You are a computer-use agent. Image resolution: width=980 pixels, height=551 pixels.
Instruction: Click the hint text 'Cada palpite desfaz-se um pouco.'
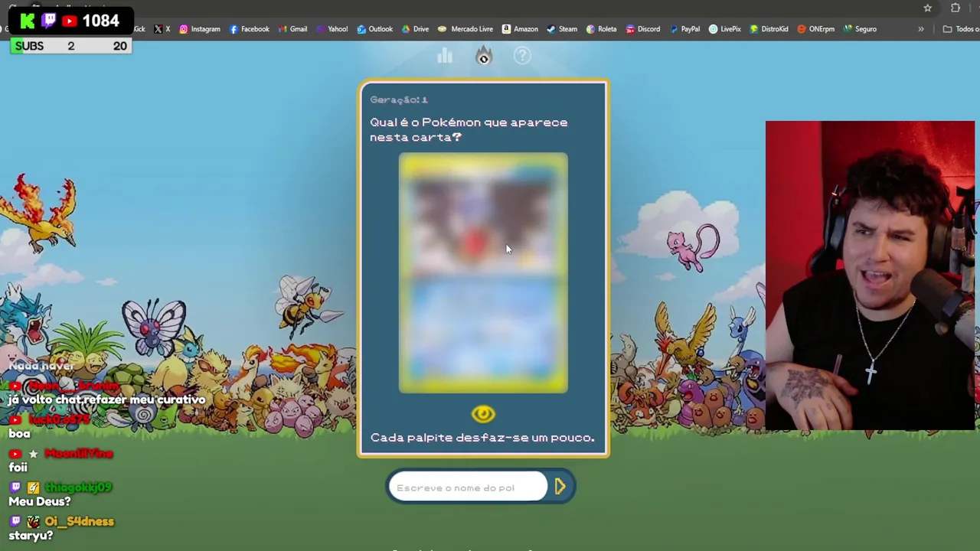[x=482, y=438]
